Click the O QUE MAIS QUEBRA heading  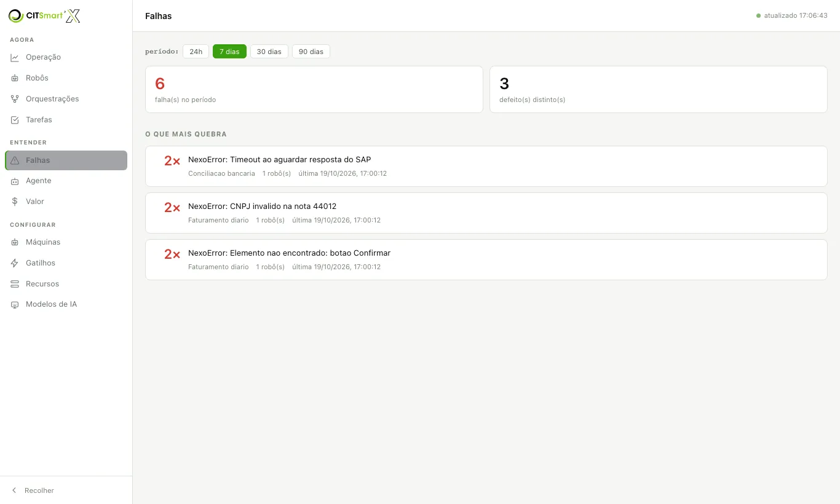click(186, 134)
